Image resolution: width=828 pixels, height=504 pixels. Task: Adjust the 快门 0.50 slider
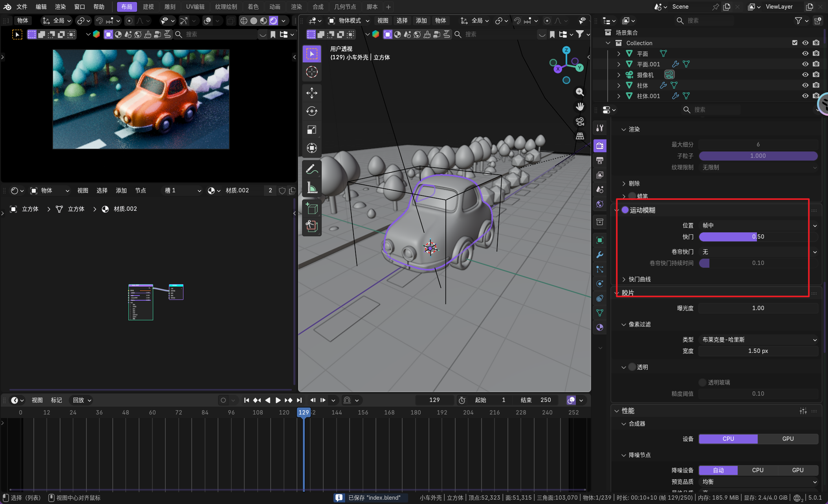pos(758,237)
